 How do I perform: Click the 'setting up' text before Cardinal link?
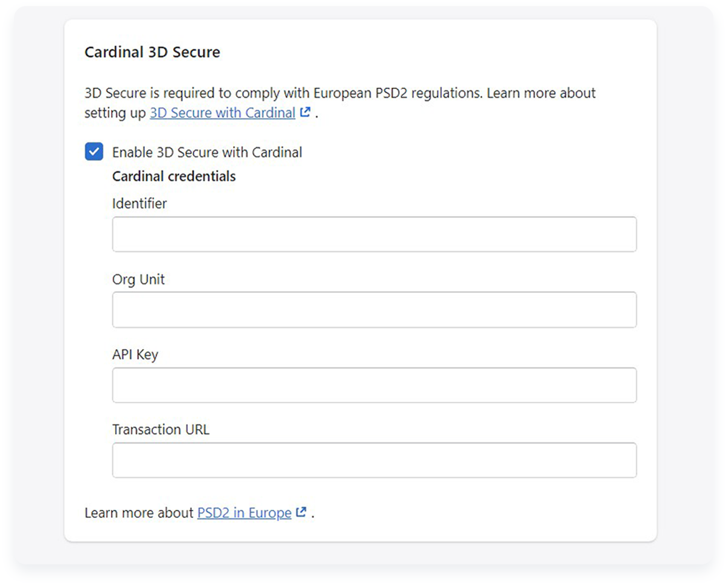tap(115, 113)
